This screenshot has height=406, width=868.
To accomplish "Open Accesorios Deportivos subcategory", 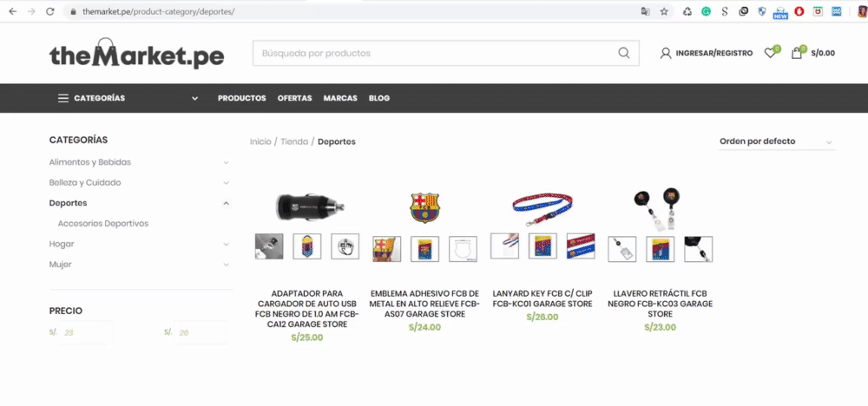I will 103,224.
